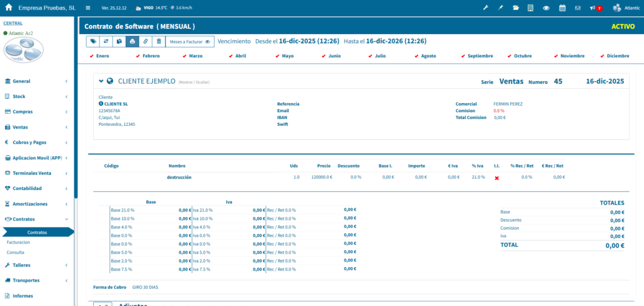Click the home icon in top bar
Viewport: 644px width, 306px height.
9,8
